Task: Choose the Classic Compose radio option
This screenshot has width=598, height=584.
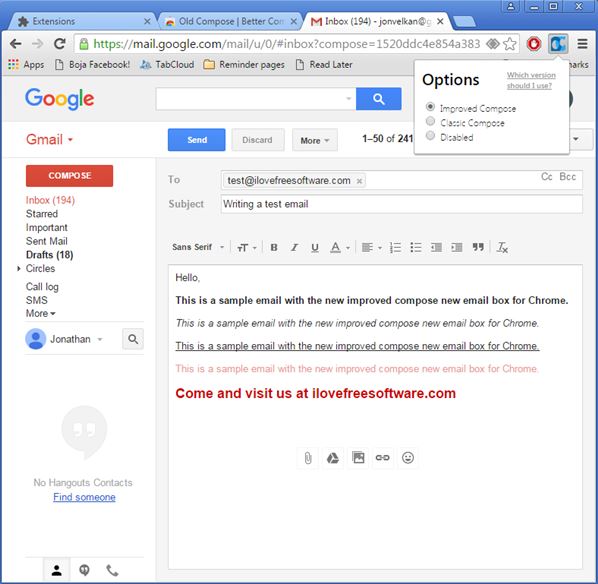Action: pyautogui.click(x=430, y=121)
